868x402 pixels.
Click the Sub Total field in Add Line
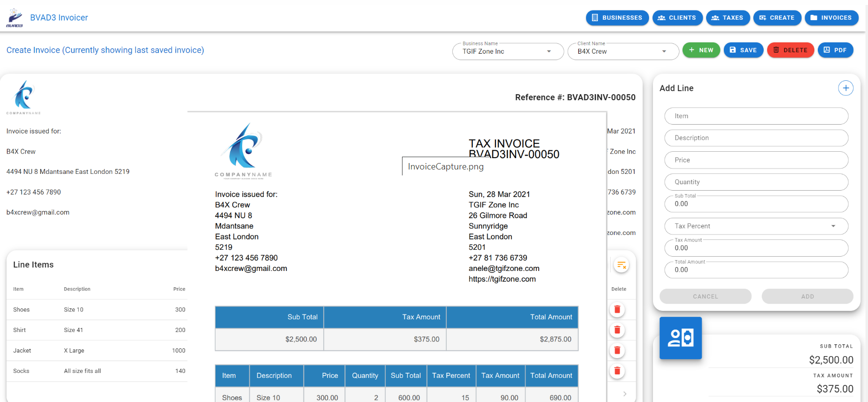click(x=756, y=204)
